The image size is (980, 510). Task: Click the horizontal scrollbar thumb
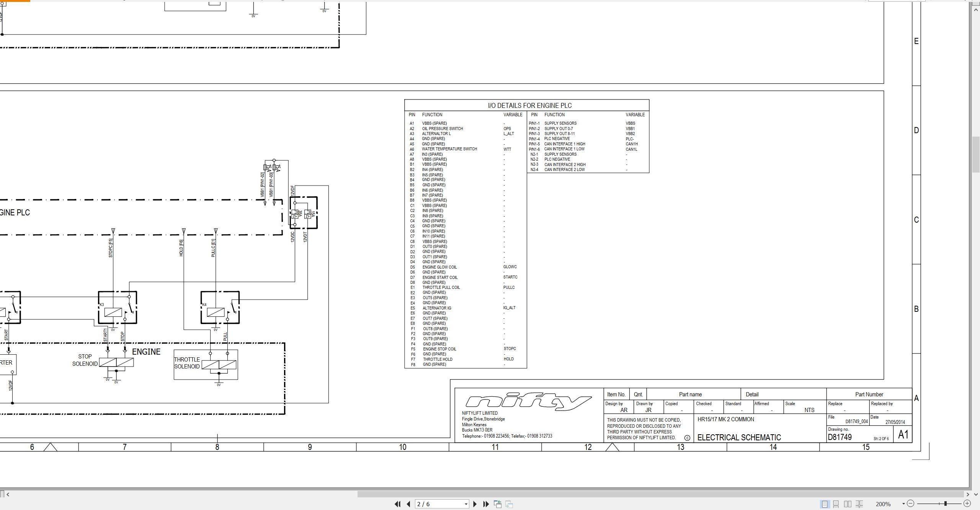click(x=660, y=494)
